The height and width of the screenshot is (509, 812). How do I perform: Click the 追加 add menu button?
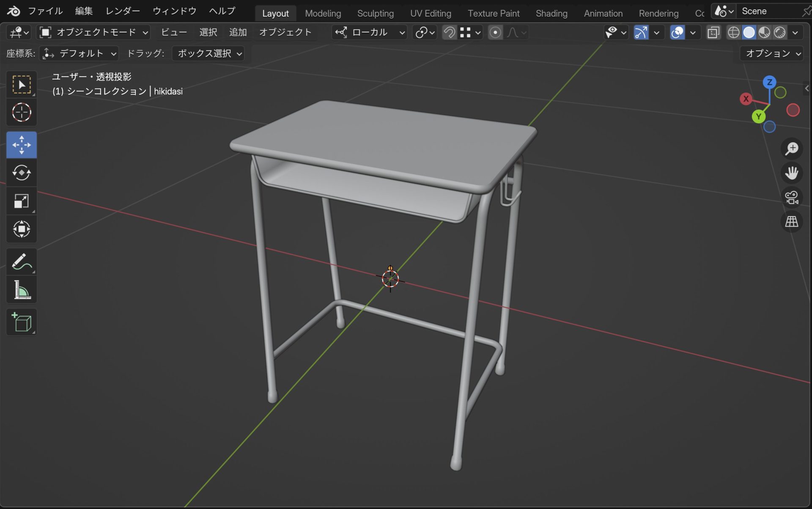click(238, 33)
